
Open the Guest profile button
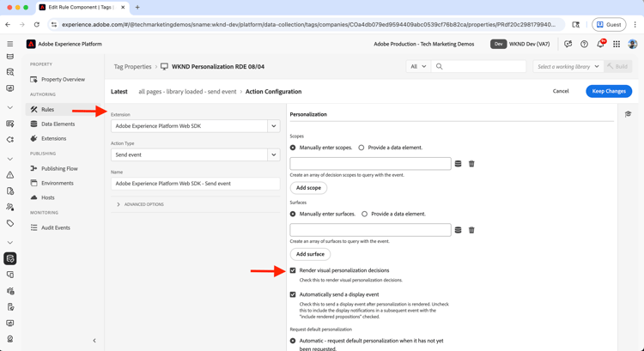(x=609, y=25)
